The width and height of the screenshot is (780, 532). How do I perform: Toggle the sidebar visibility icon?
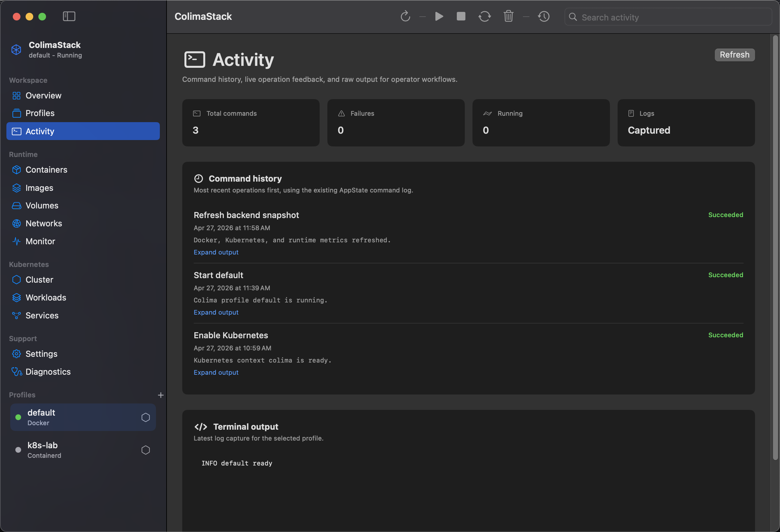click(x=69, y=16)
